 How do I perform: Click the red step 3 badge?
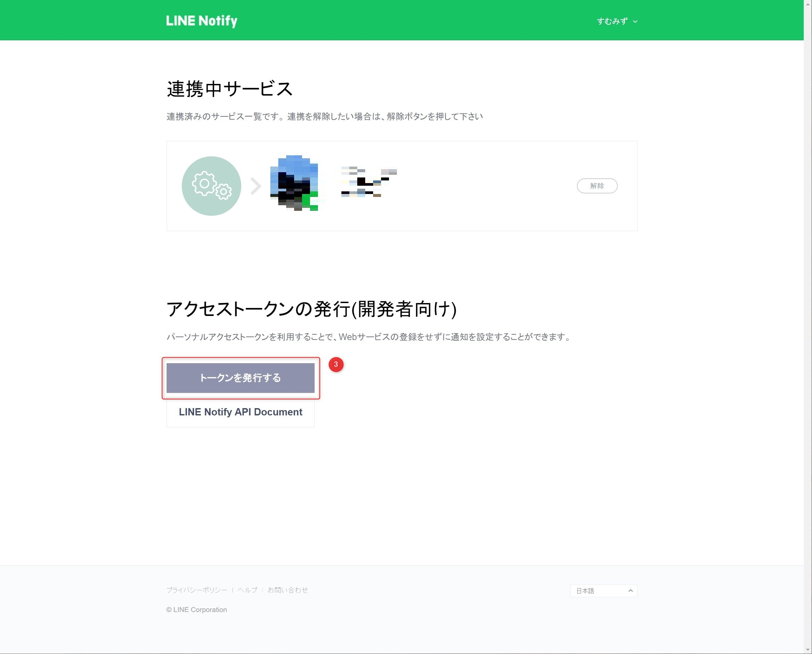336,364
